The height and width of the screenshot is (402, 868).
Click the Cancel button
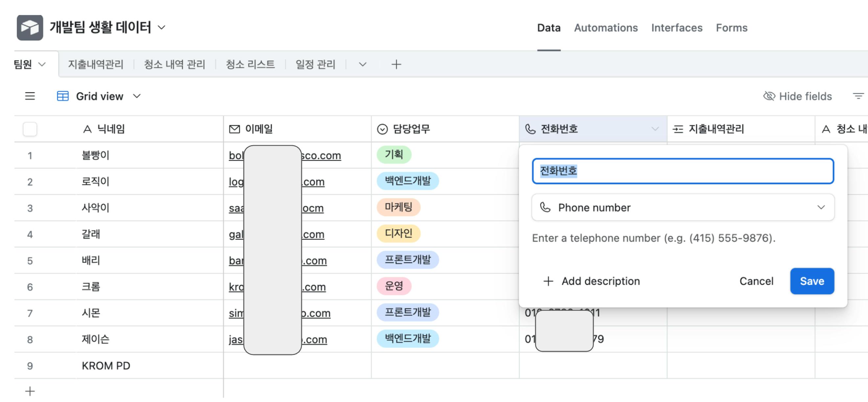[x=756, y=281]
